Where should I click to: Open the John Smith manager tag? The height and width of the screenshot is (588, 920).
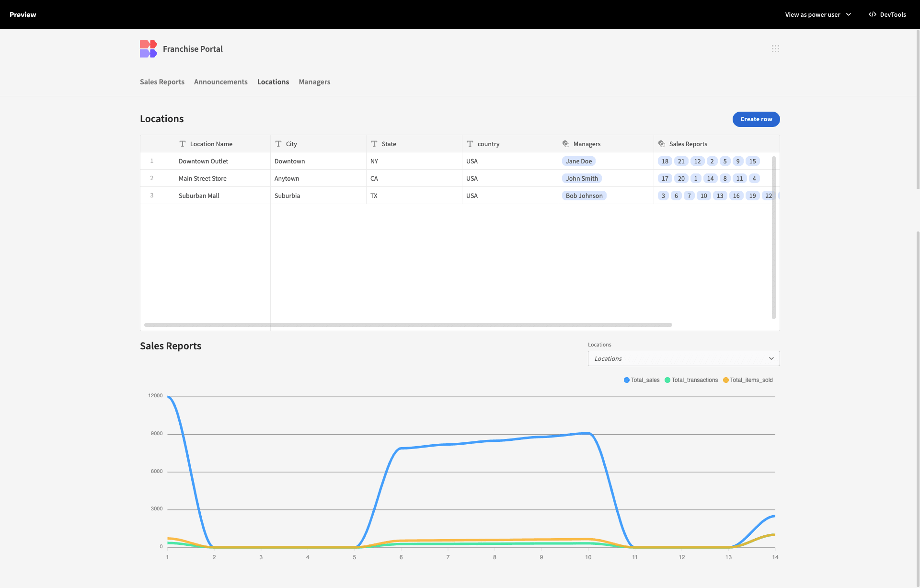coord(582,178)
